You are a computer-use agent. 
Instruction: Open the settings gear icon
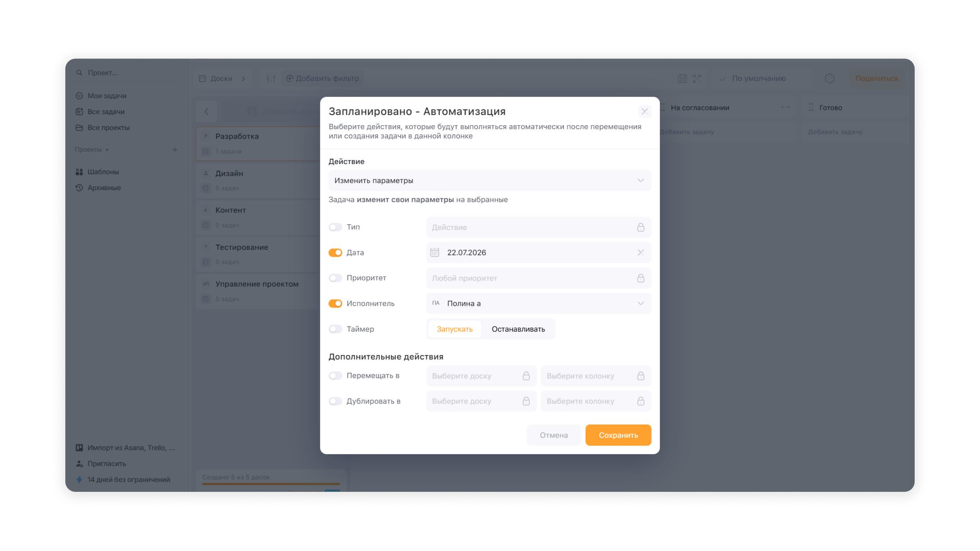point(830,78)
